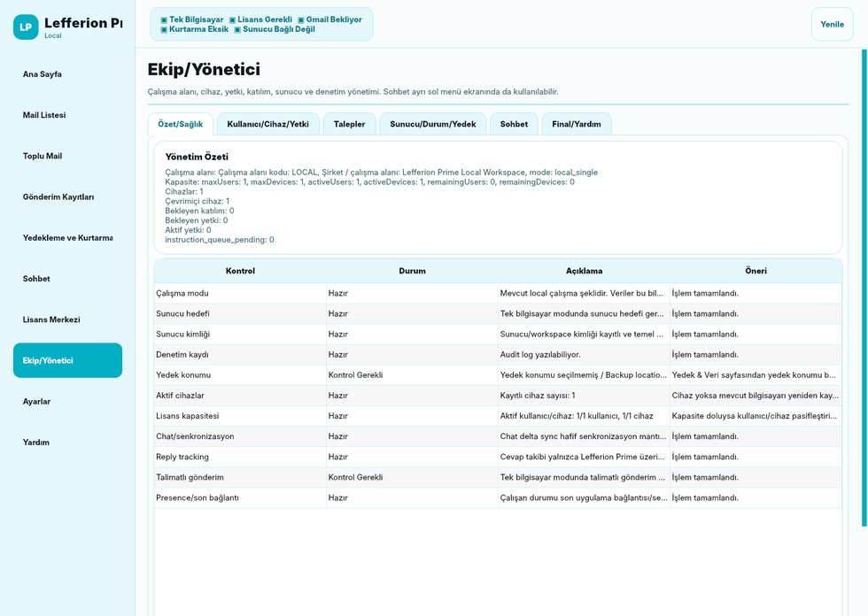Click the Sunucu Bağlı Değil status badge
The image size is (868, 616).
coord(275,29)
